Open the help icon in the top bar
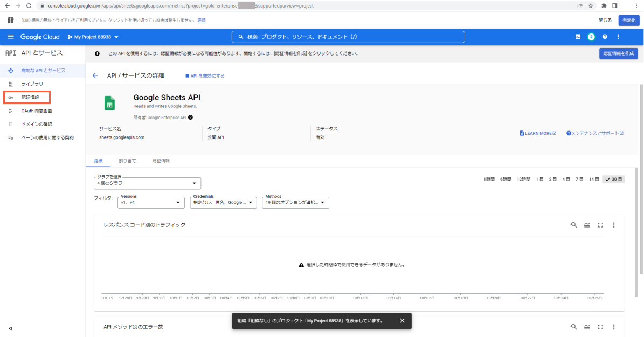Viewport: 644px width, 337px height. pos(604,37)
